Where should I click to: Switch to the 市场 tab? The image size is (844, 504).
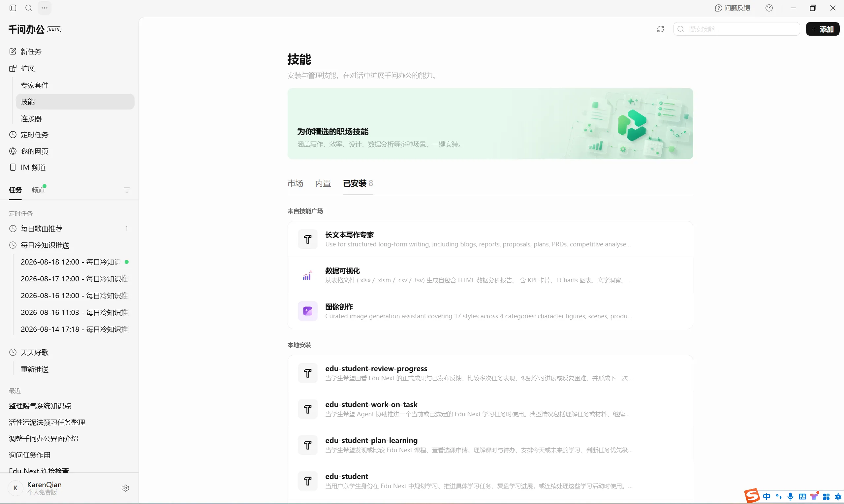point(295,183)
